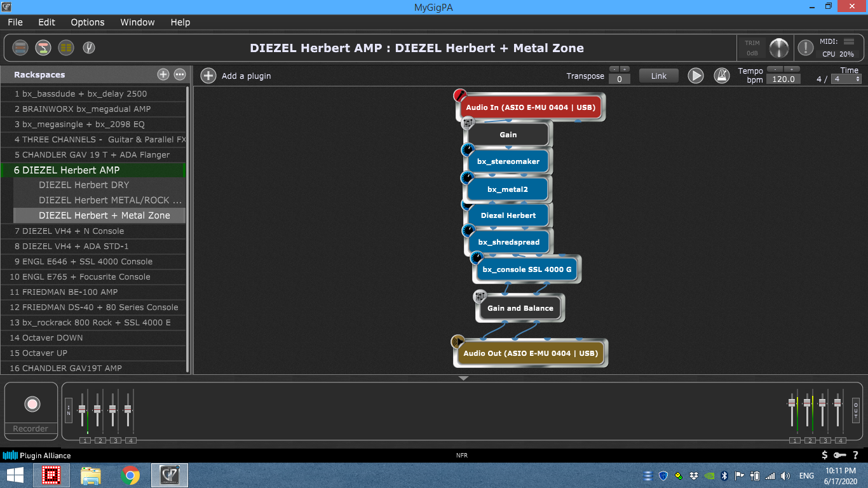Open the Window menu
Image resolution: width=868 pixels, height=488 pixels.
tap(137, 22)
